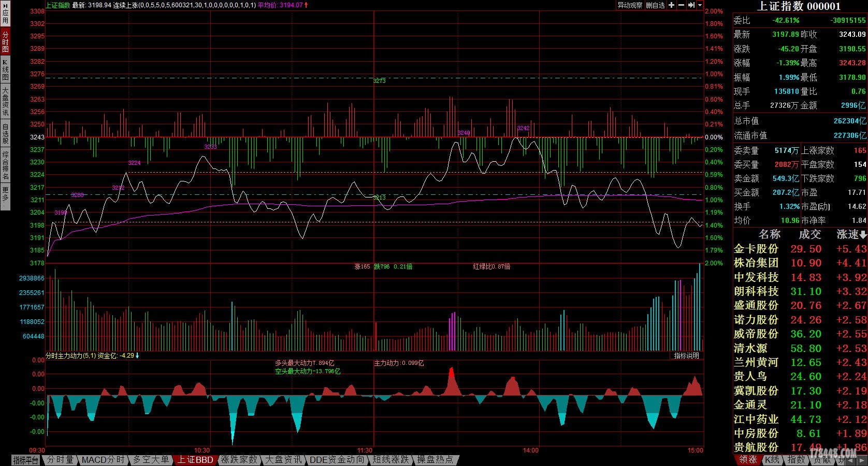
Task: Click the 总市值 value 262304亿
Action: point(850,121)
